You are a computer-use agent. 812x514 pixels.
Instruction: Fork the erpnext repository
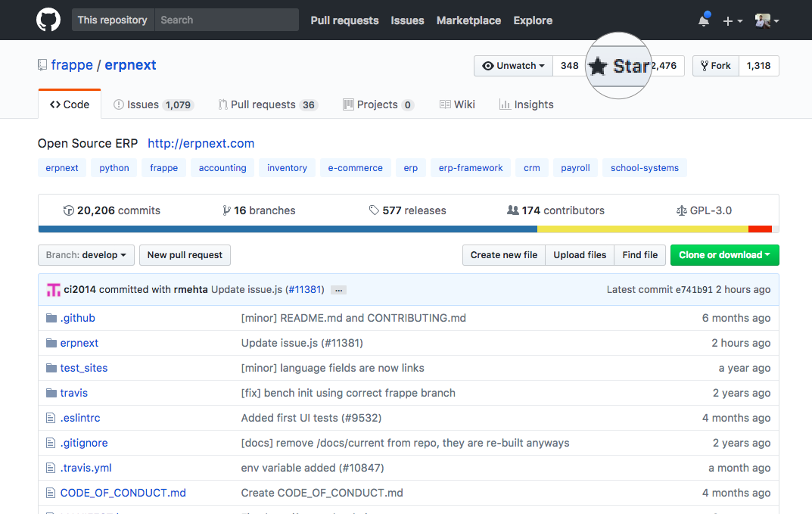point(716,66)
